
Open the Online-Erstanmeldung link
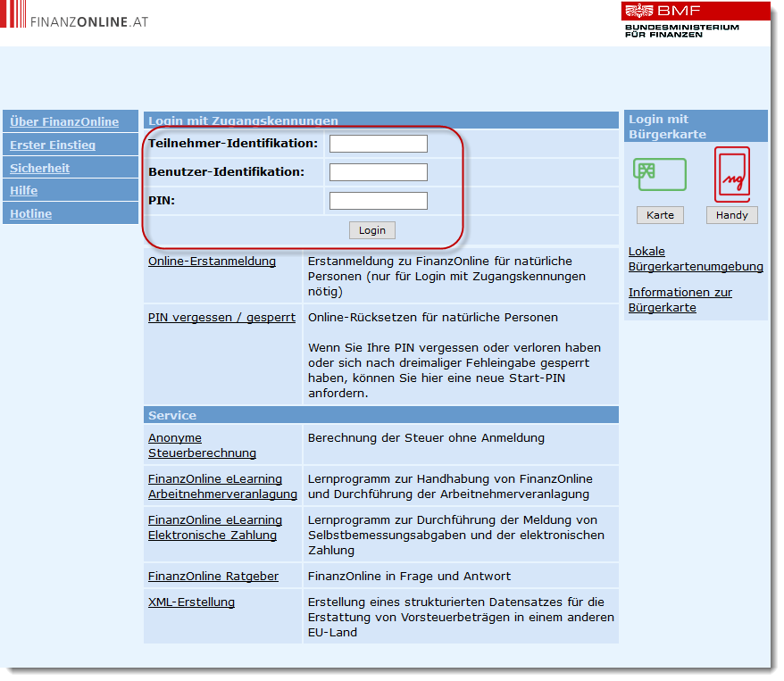click(212, 262)
